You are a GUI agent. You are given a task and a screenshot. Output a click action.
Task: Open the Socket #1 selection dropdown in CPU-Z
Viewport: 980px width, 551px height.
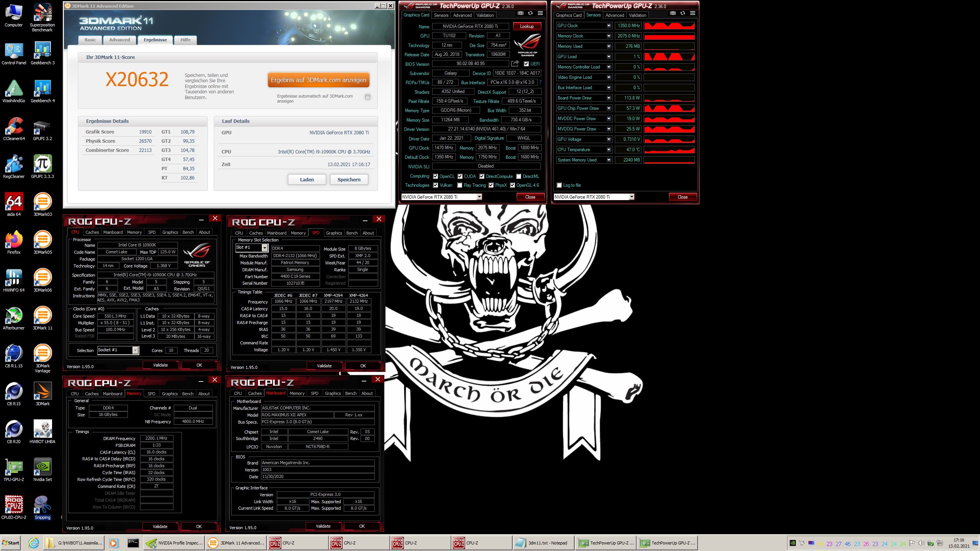tap(135, 350)
